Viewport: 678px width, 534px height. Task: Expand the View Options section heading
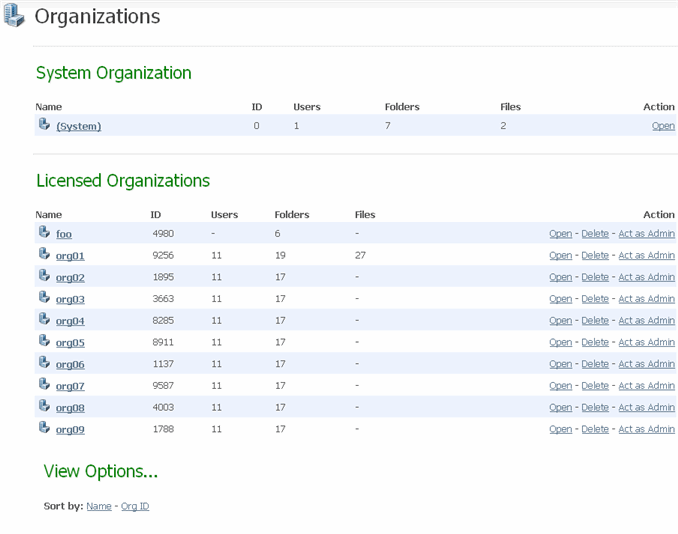(x=100, y=472)
